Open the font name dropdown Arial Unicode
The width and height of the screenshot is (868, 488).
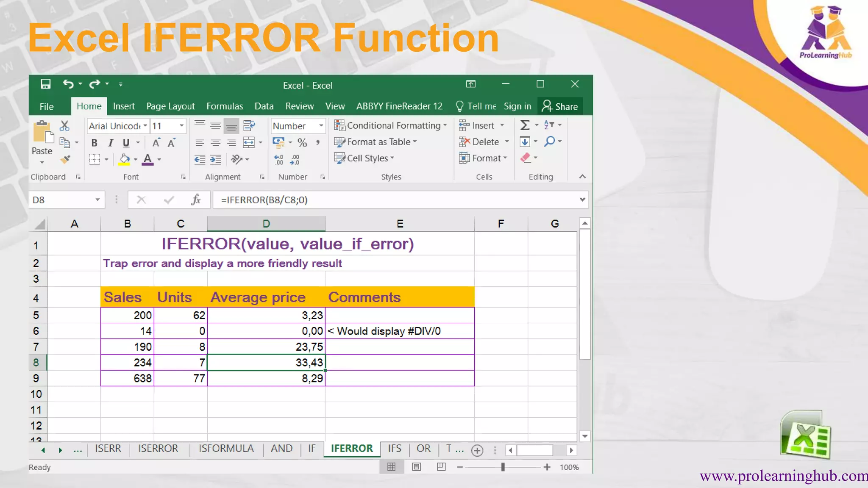click(145, 126)
